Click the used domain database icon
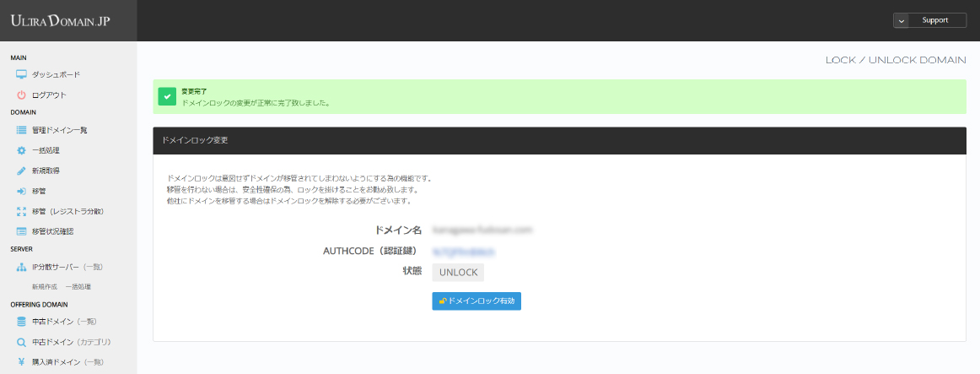 21,322
